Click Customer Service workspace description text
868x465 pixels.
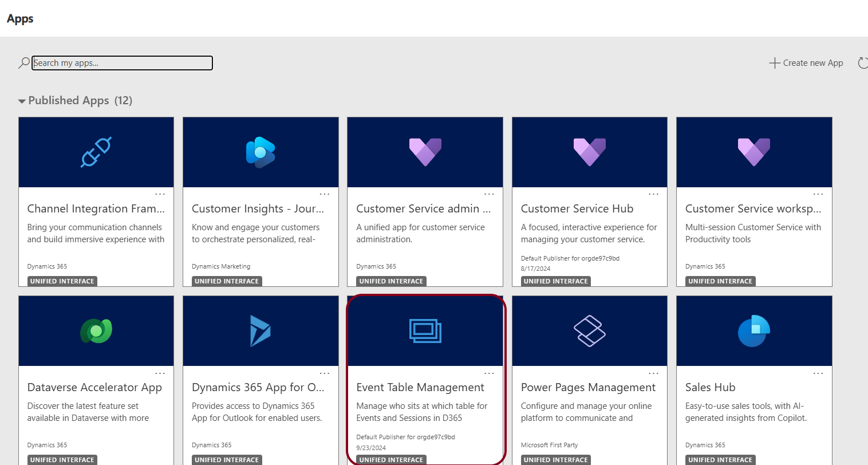(x=753, y=233)
